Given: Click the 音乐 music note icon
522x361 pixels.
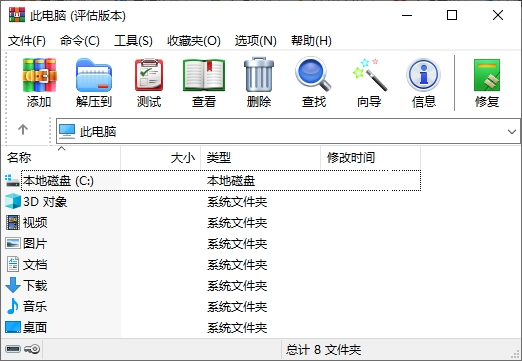Looking at the screenshot, I should click(13, 306).
